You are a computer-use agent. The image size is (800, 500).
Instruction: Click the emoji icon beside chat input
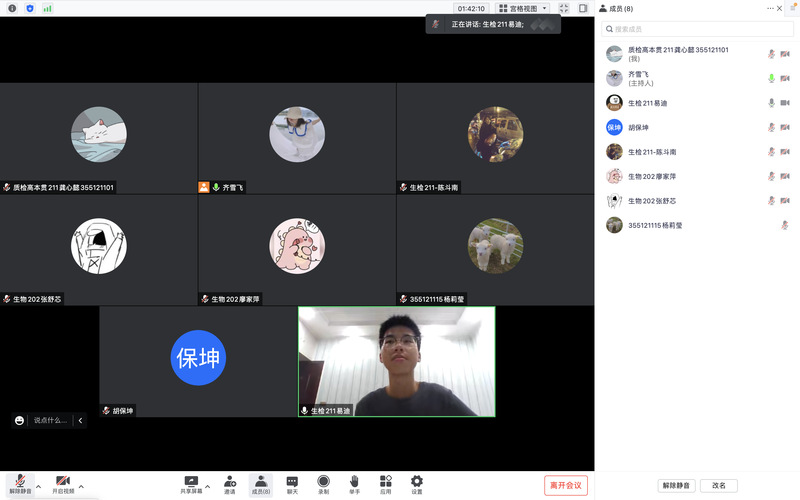click(19, 420)
